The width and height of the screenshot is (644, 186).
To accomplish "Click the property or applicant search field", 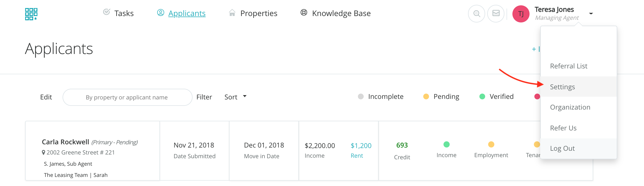I will [127, 97].
